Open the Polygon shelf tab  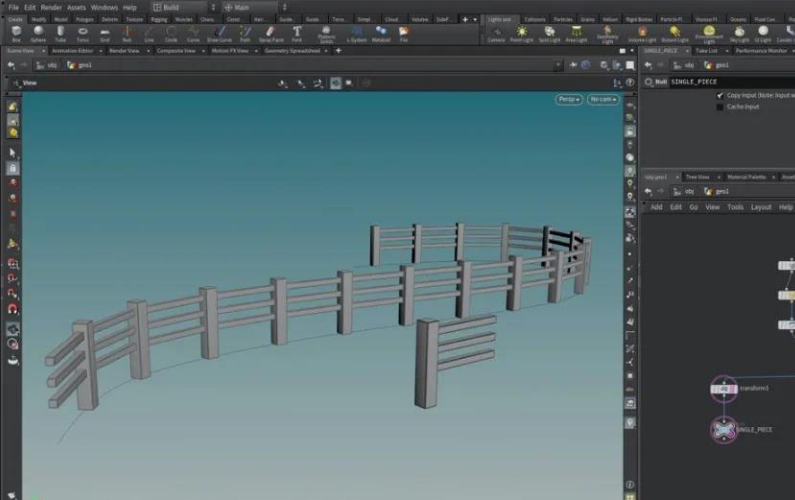tap(85, 19)
